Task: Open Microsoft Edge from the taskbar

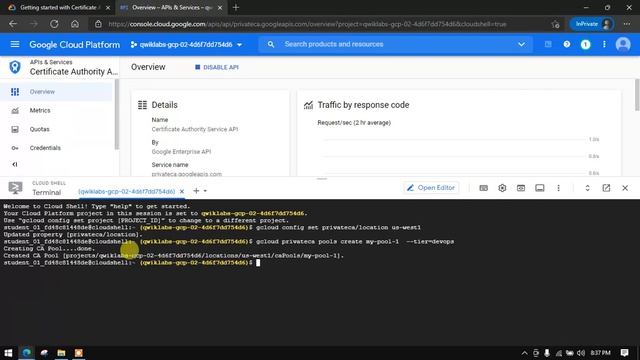Action: coord(27,353)
